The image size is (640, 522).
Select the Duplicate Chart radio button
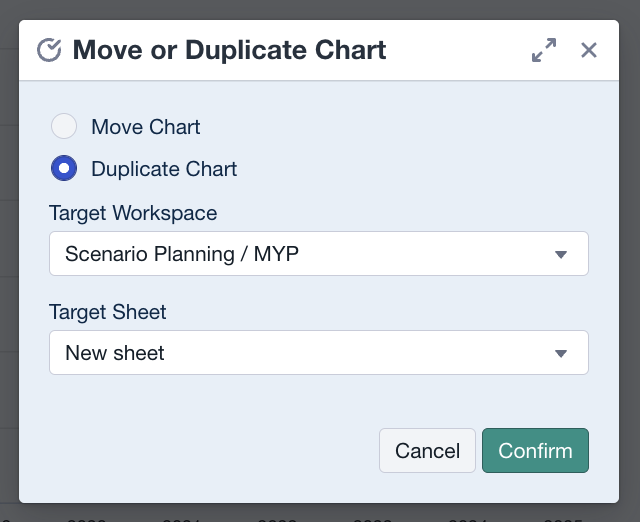[x=64, y=169]
